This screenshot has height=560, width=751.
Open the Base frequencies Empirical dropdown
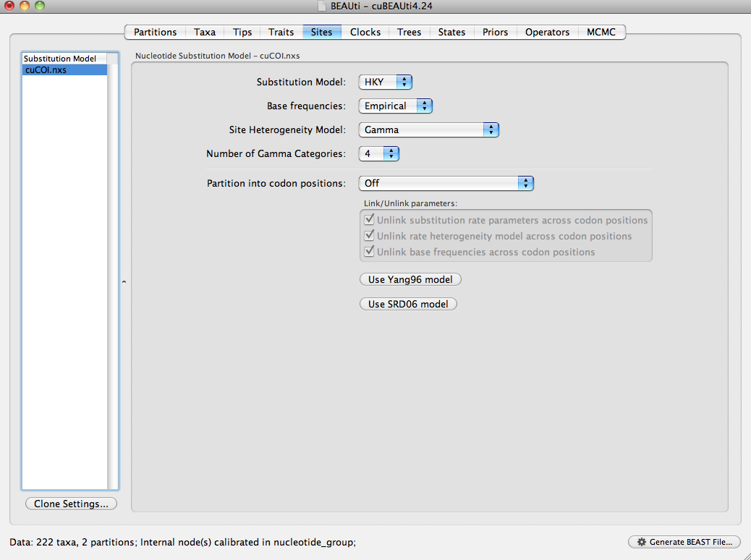pos(395,106)
